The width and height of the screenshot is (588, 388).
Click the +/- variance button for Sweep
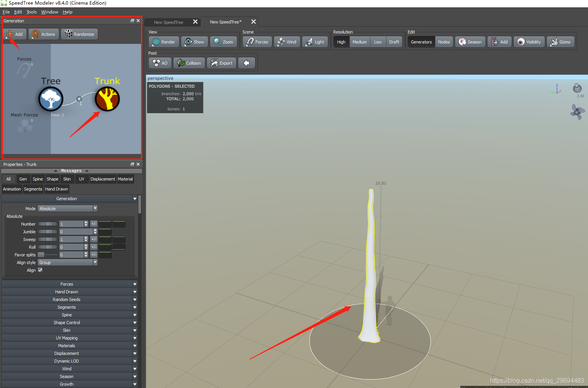click(x=94, y=239)
